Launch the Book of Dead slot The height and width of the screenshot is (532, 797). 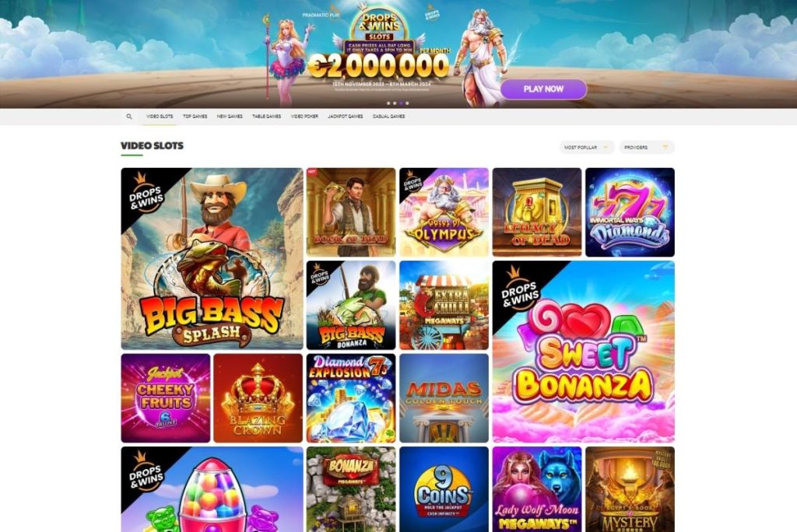[x=351, y=212]
